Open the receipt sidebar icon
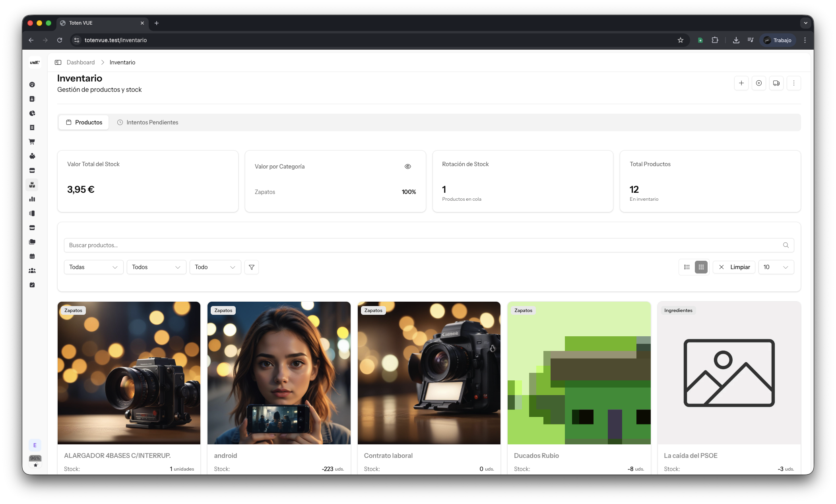 [32, 128]
